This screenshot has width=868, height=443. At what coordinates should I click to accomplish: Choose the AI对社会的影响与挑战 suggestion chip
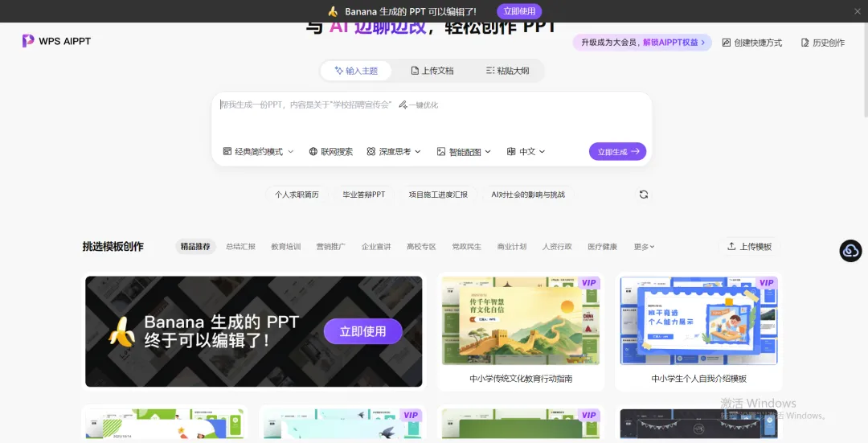coord(528,195)
